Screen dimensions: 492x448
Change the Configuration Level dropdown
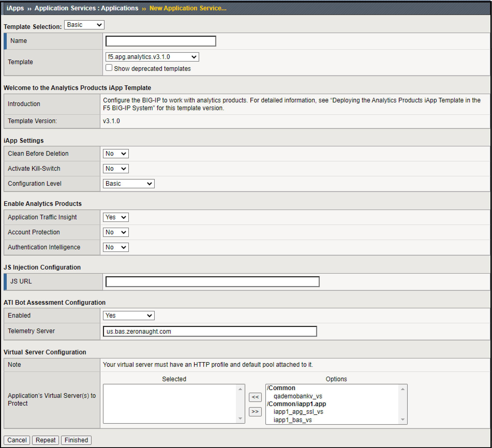129,184
